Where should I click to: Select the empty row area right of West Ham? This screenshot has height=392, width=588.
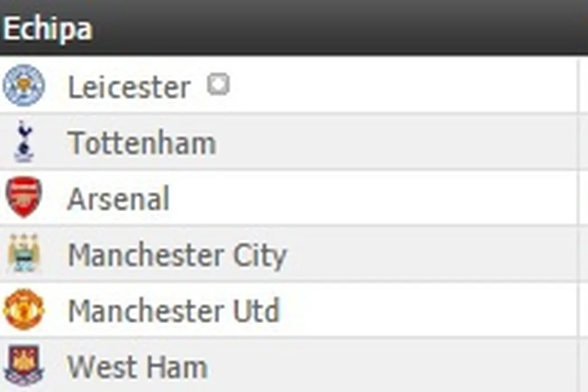click(403, 366)
